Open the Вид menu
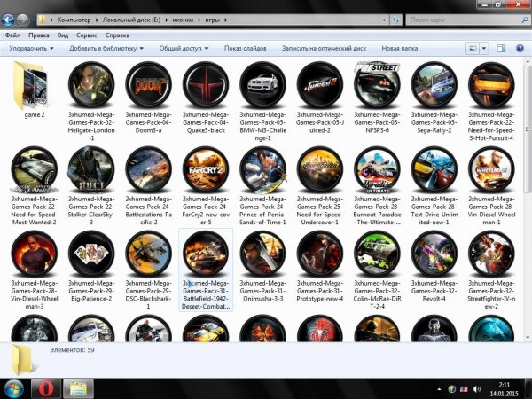Viewport: 532px width, 399px height. point(63,35)
